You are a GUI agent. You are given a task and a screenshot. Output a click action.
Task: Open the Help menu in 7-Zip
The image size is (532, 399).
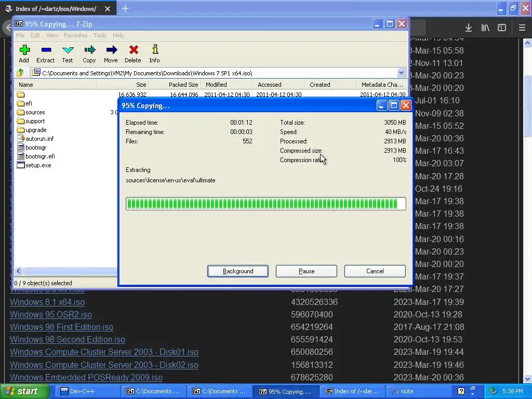pyautogui.click(x=118, y=35)
